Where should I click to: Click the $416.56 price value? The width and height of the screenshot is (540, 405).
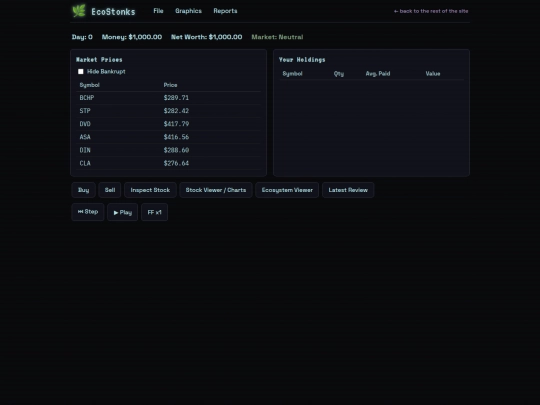pyautogui.click(x=176, y=137)
